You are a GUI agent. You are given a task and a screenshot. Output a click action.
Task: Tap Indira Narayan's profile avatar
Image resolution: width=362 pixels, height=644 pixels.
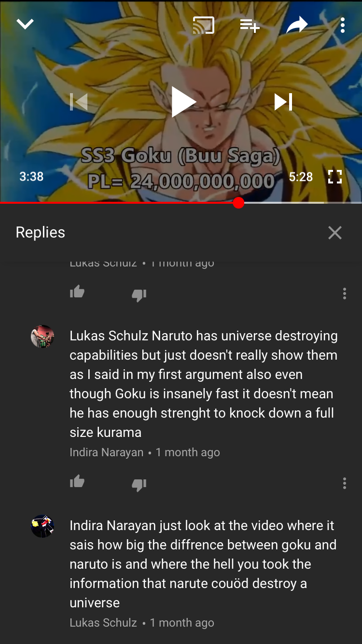[42, 336]
